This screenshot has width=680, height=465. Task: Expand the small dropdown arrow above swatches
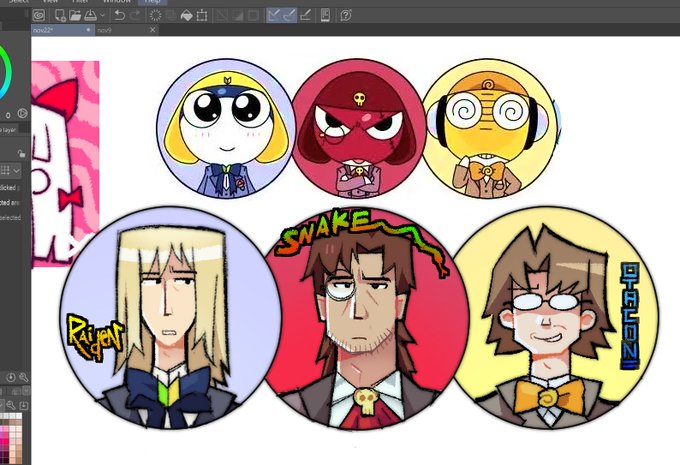pos(26,391)
